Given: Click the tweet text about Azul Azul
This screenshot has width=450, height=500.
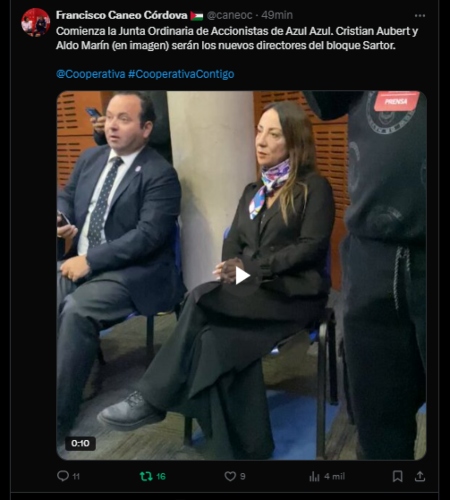Looking at the screenshot, I should click(237, 38).
